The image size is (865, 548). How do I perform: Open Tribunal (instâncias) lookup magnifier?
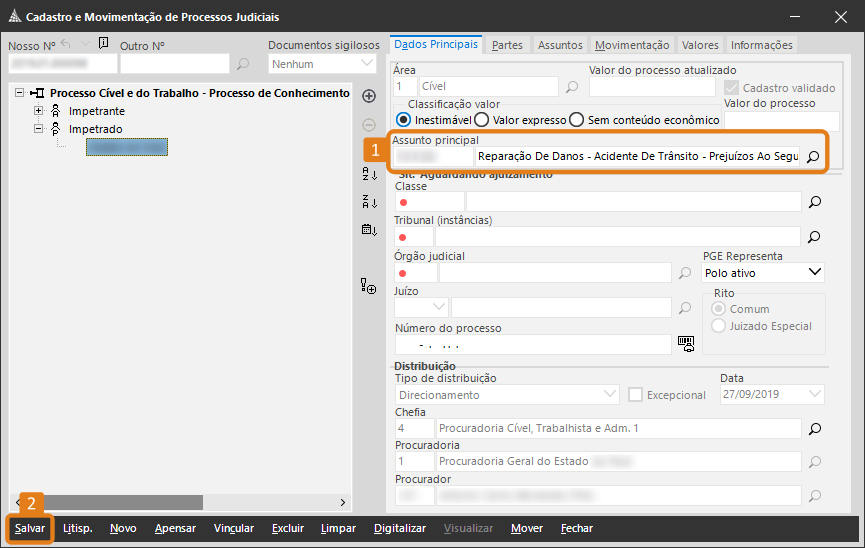pyautogui.click(x=814, y=237)
